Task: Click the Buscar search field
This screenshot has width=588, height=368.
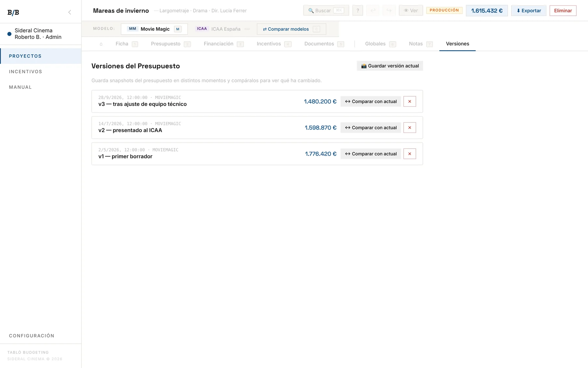Action: (x=326, y=10)
